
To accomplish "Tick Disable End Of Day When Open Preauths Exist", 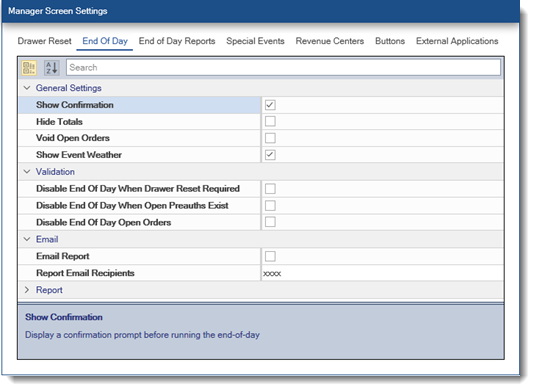I will click(x=270, y=205).
